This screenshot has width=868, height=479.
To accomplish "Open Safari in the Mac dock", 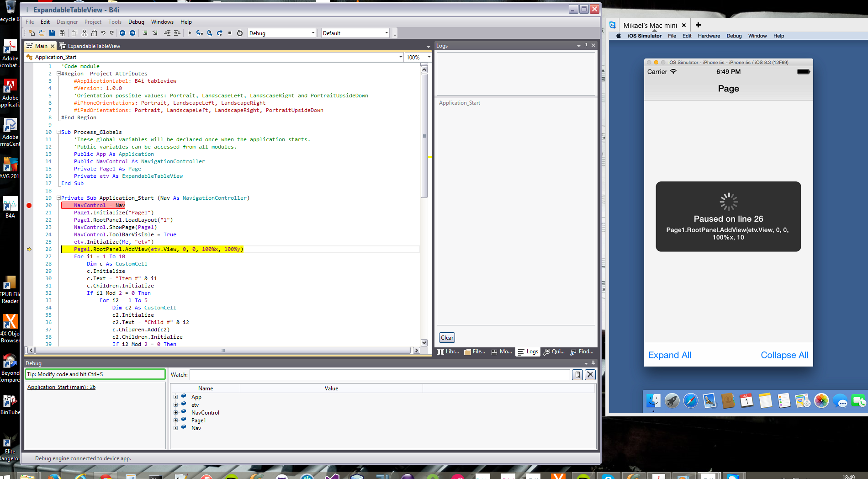I will pos(691,401).
